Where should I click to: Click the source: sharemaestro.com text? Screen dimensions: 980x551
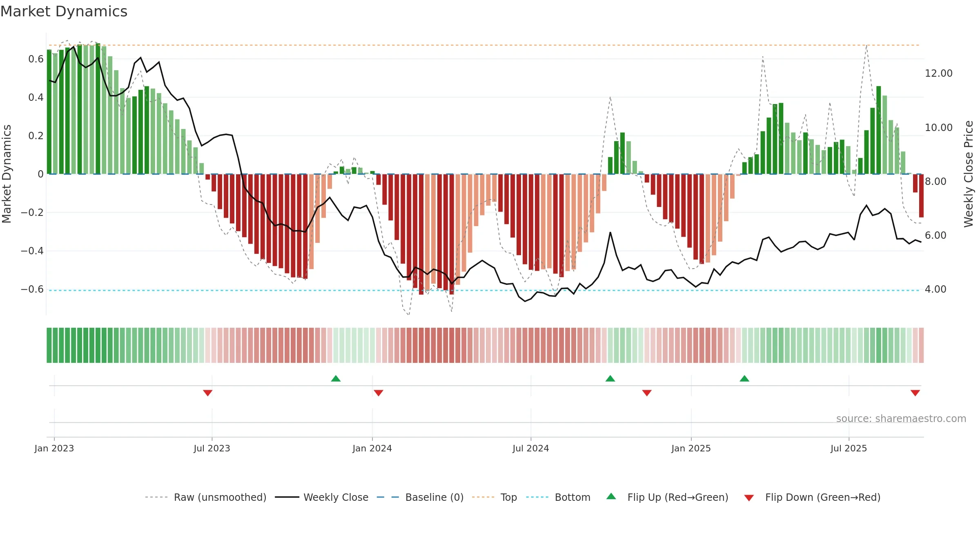tap(901, 418)
